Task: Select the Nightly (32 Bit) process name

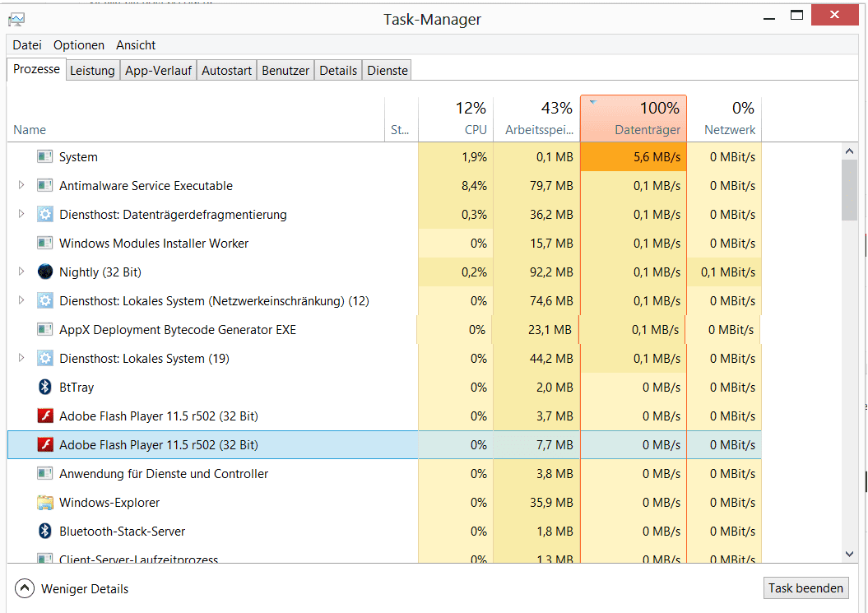Action: tap(100, 272)
